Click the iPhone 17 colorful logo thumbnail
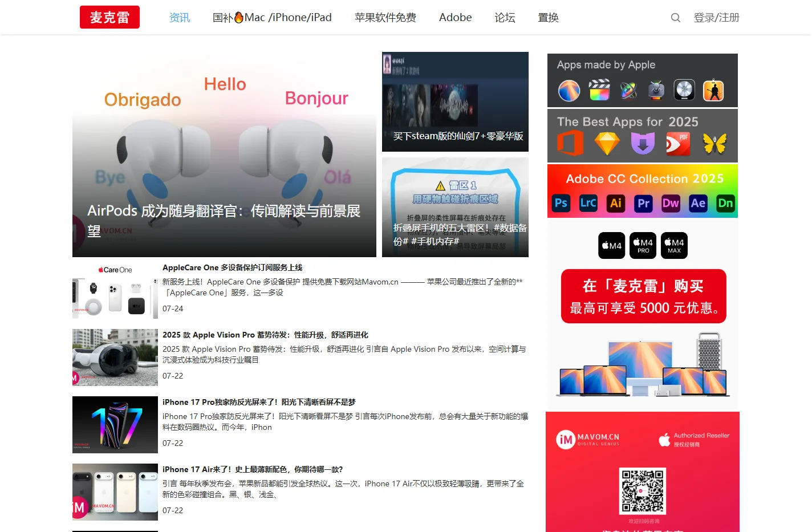 [115, 425]
